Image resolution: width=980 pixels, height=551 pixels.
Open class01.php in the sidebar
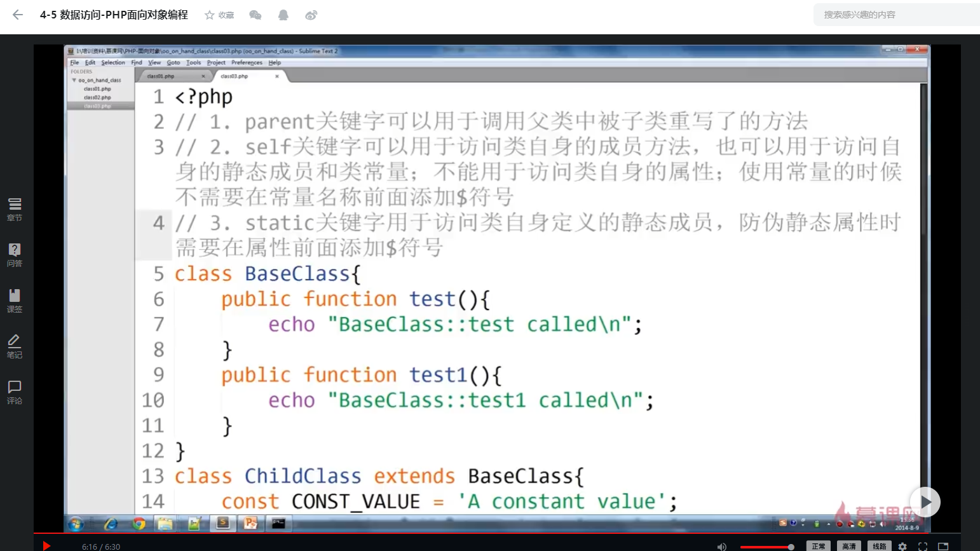click(97, 89)
